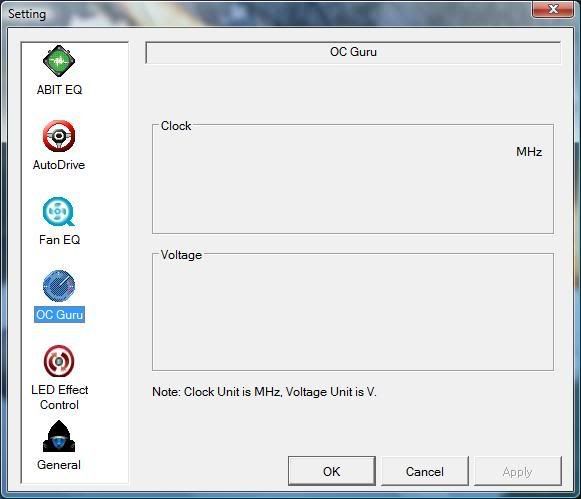Select the General hooded figure icon

click(59, 436)
